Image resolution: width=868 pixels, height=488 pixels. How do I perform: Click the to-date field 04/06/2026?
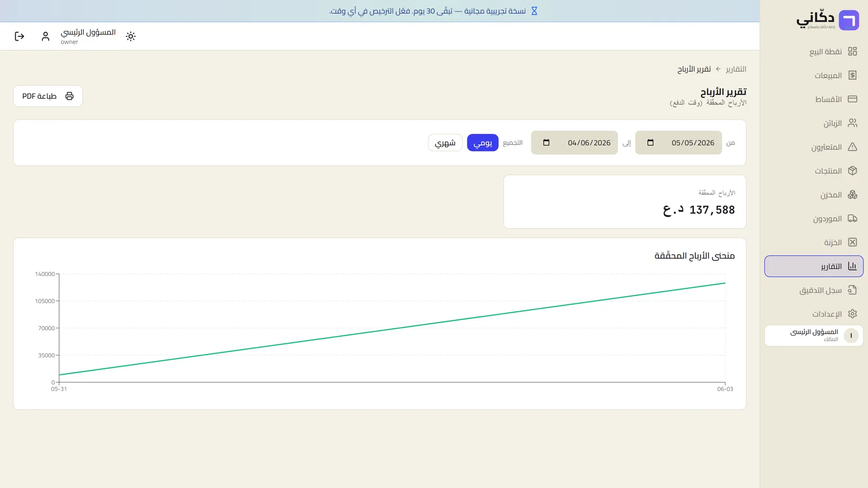click(575, 143)
